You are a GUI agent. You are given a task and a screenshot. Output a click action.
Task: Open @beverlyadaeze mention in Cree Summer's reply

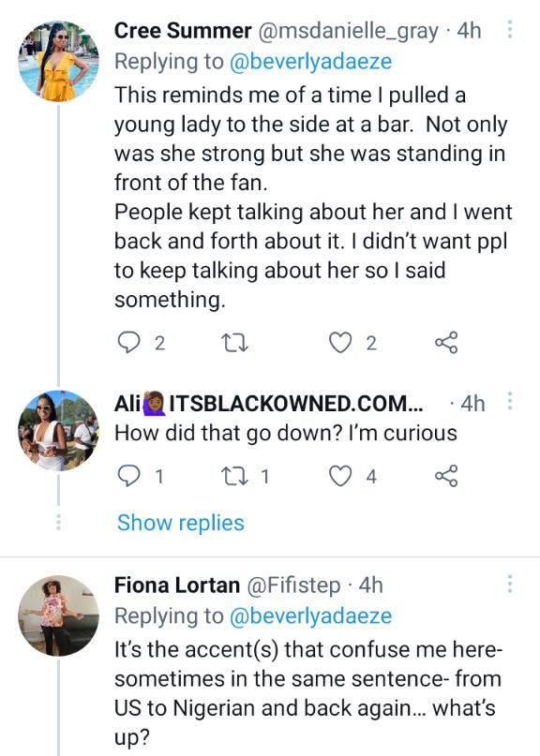(x=310, y=62)
